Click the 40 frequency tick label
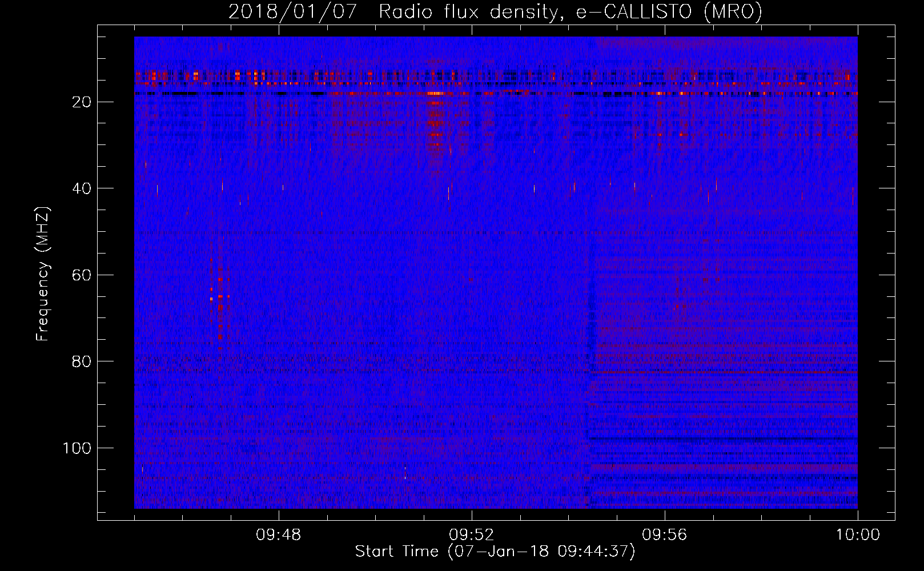The height and width of the screenshot is (571, 924). [82, 188]
